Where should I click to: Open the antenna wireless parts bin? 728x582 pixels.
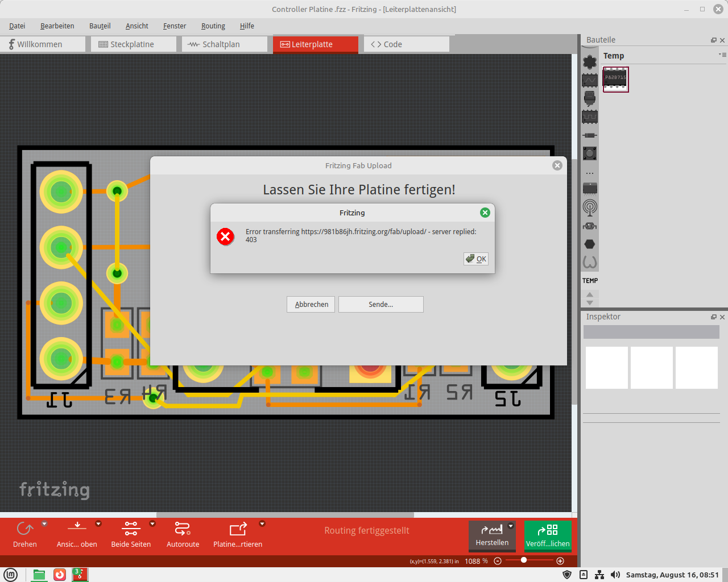pyautogui.click(x=590, y=207)
